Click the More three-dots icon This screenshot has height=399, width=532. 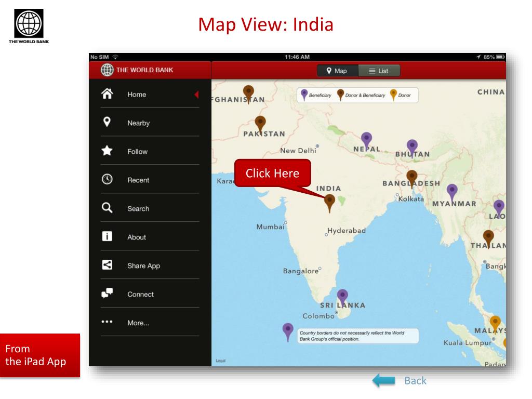pyautogui.click(x=107, y=322)
